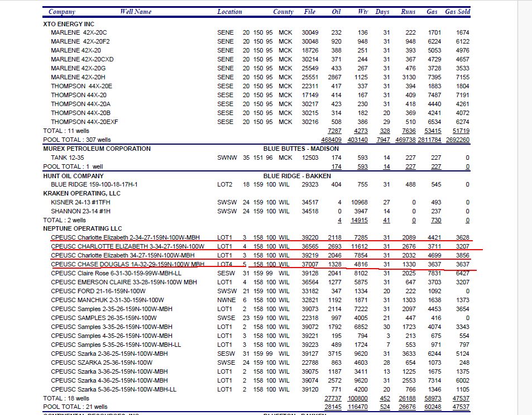Image resolution: width=532 pixels, height=415 pixels.
Task: Click the CPEUSC FORD 21-16-159N-100W well
Action: point(97,291)
